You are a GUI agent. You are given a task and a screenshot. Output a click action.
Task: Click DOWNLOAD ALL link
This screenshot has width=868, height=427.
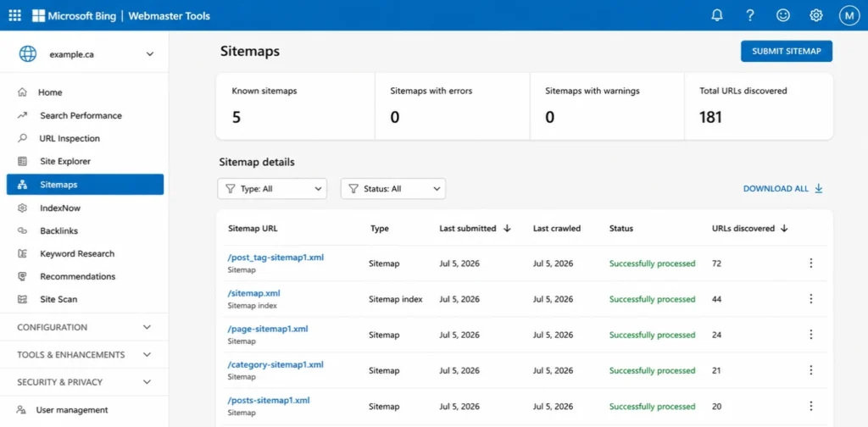point(776,189)
